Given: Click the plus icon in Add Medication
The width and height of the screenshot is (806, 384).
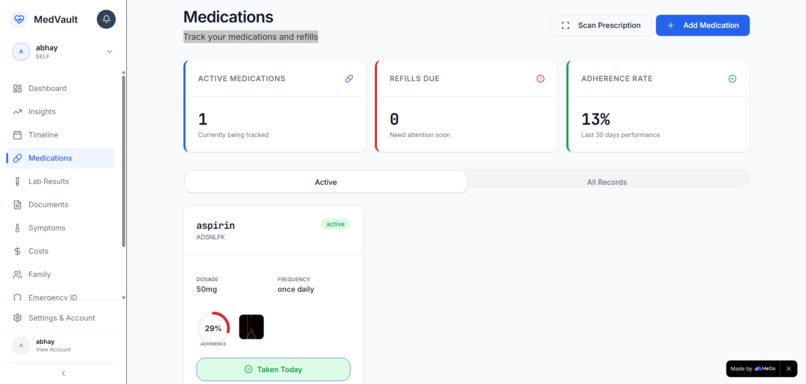Looking at the screenshot, I should (670, 25).
